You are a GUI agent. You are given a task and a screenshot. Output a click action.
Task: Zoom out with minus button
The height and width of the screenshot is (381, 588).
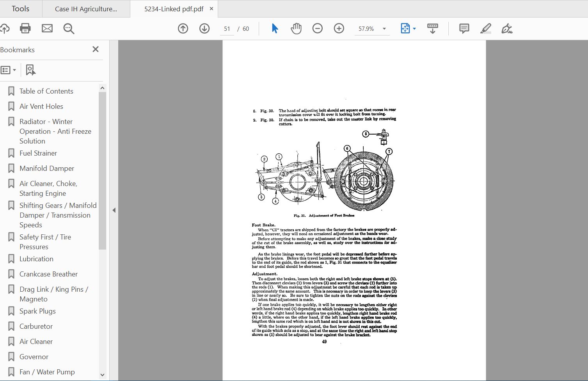318,28
